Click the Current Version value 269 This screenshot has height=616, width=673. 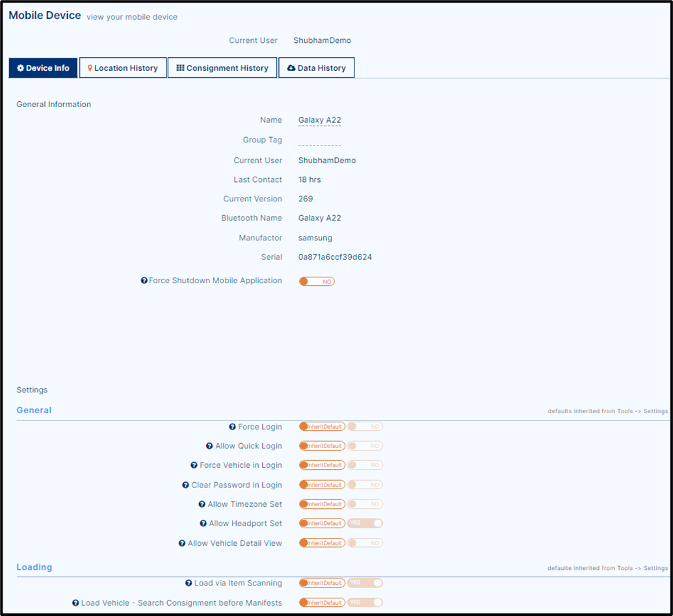tap(306, 199)
